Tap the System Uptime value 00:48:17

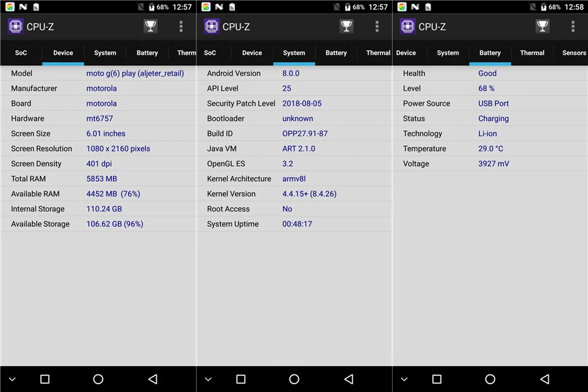click(297, 224)
